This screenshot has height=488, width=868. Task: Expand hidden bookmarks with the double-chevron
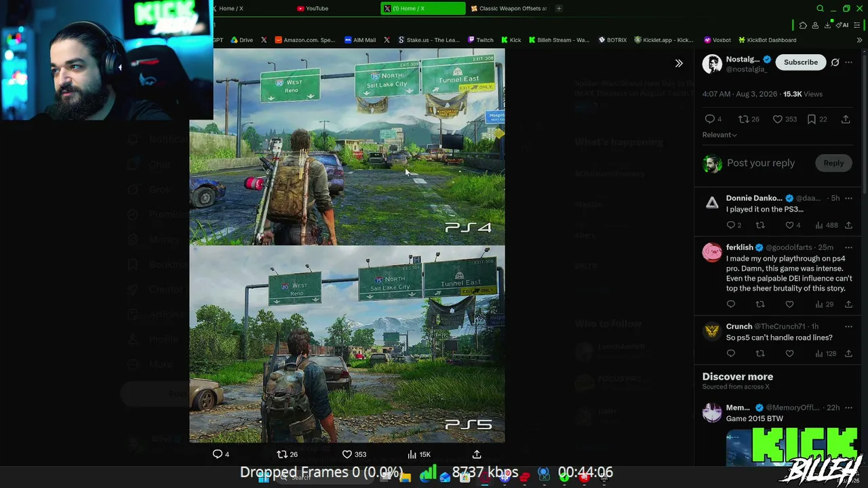pos(859,40)
